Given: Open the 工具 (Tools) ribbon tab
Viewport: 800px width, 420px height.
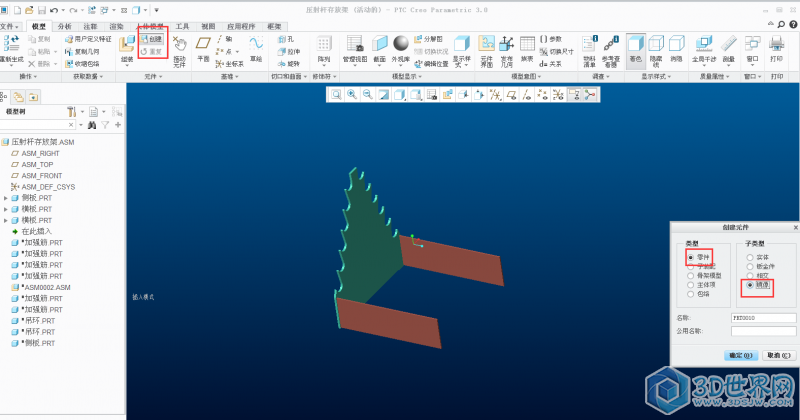Looking at the screenshot, I should point(182,26).
